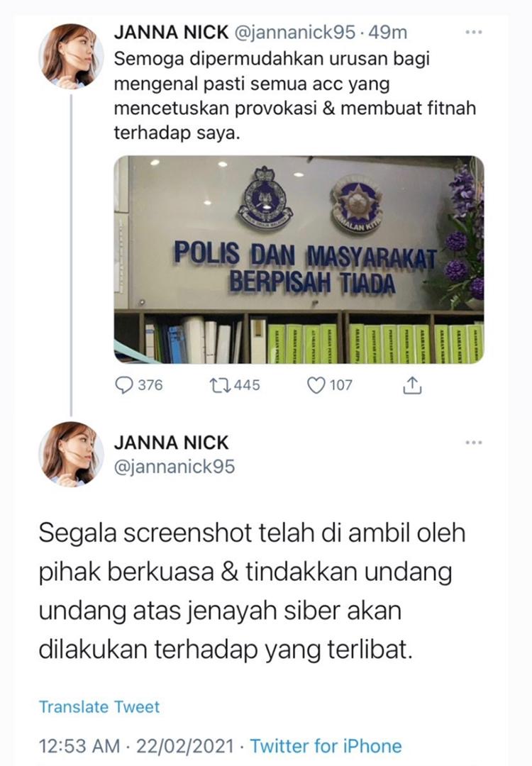The width and height of the screenshot is (532, 766).
Task: Open the second tweet's three-dot more menu
Action: pyautogui.click(x=474, y=443)
